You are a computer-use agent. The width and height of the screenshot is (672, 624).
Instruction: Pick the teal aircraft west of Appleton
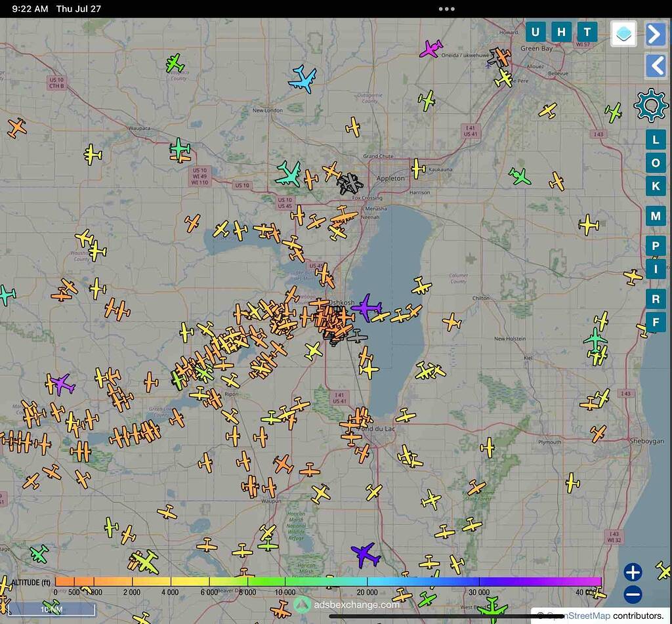[x=288, y=173]
